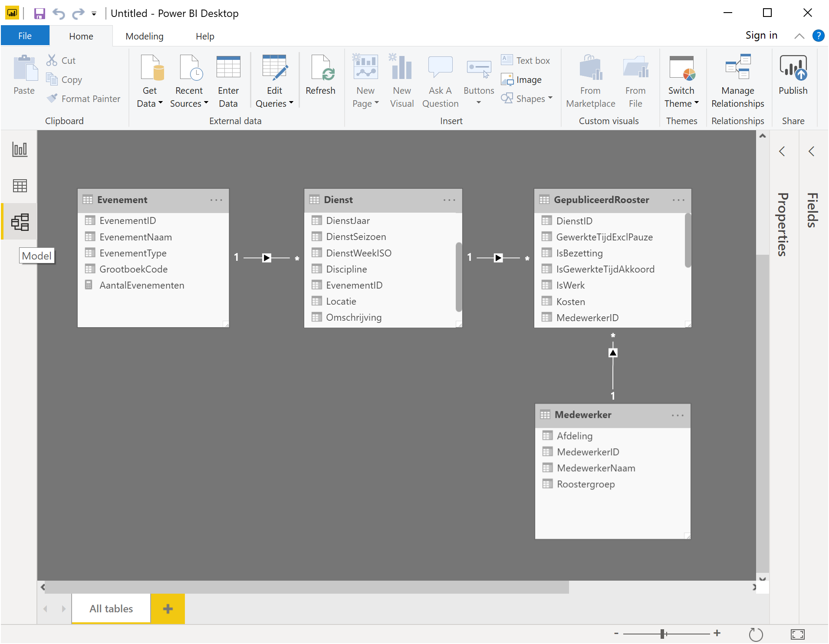Click the horizontal canvas scrollbar

click(307, 587)
